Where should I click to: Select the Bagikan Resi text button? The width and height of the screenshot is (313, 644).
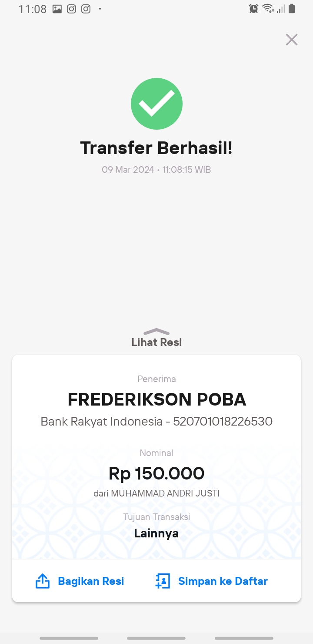pos(91,581)
